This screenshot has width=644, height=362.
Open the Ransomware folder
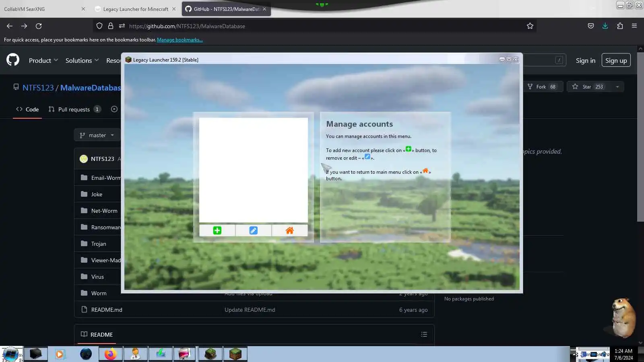106,227
